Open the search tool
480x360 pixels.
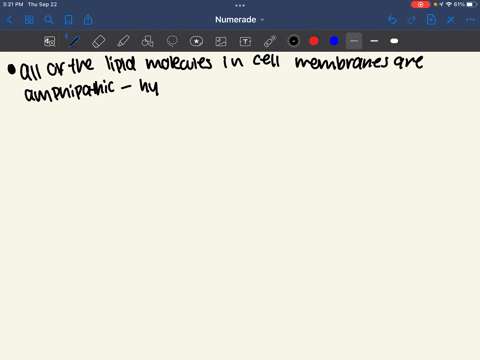click(49, 20)
